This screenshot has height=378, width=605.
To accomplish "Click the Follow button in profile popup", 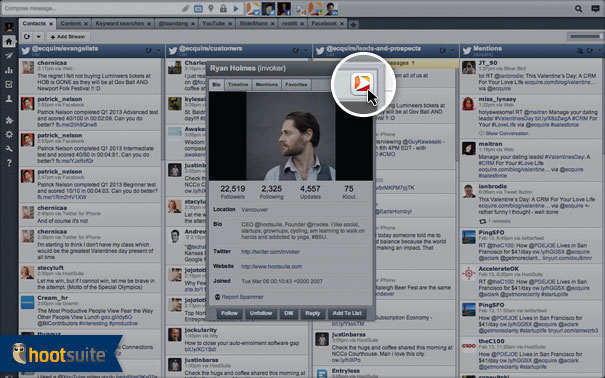I will point(230,313).
